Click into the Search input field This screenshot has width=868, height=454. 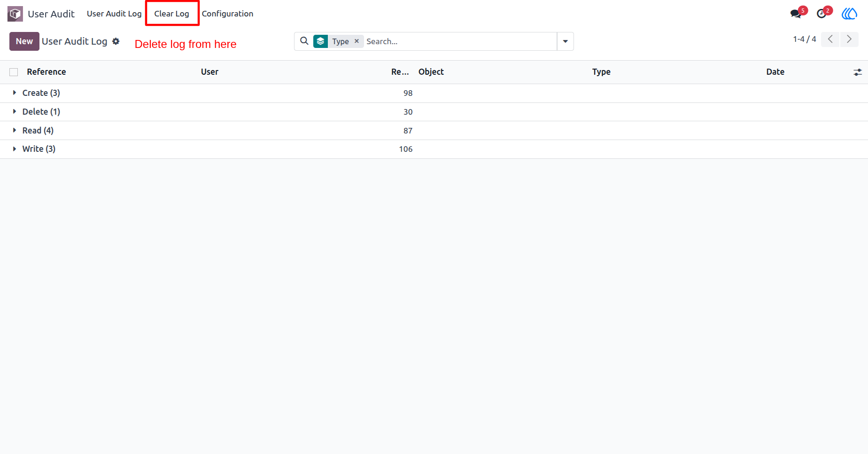(459, 41)
